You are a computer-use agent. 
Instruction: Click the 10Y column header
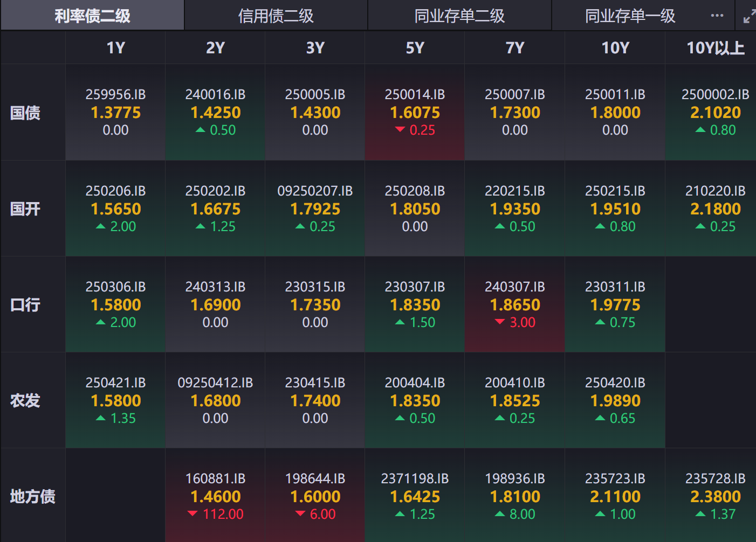(x=615, y=48)
